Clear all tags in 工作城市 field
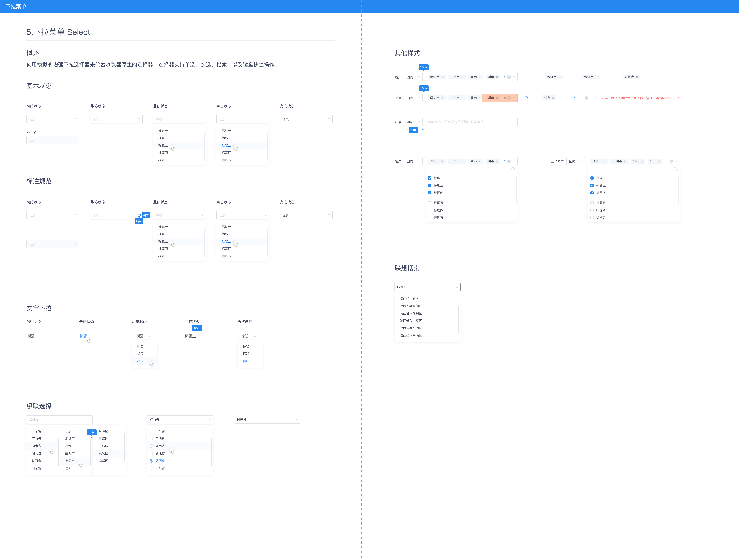This screenshot has height=560, width=739. pos(671,161)
